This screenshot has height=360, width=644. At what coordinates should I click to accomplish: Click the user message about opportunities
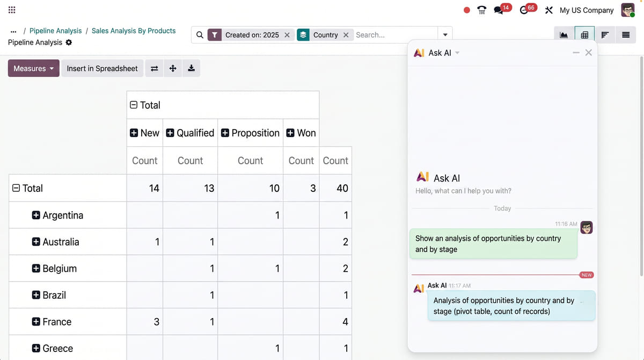tap(493, 243)
